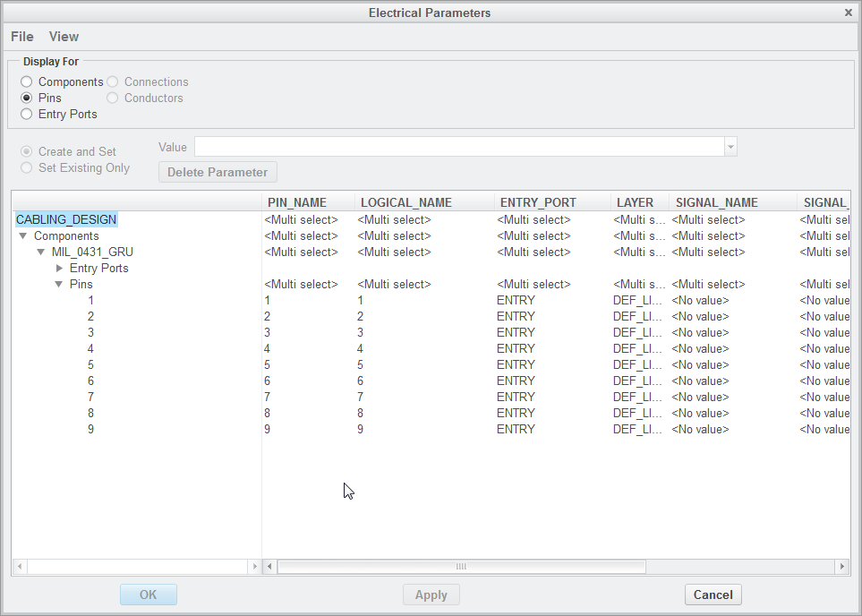Collapse the Pins tree node
862x616 pixels.
pyautogui.click(x=59, y=285)
